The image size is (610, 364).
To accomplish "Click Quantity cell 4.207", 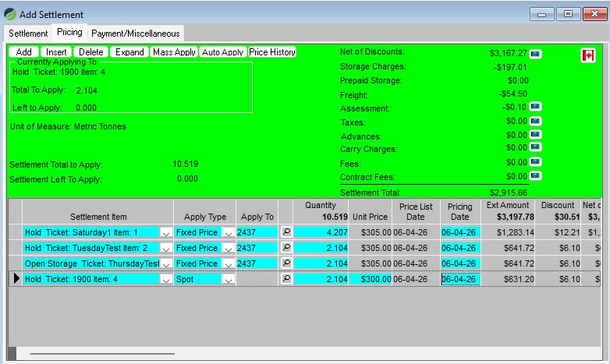I will [321, 232].
